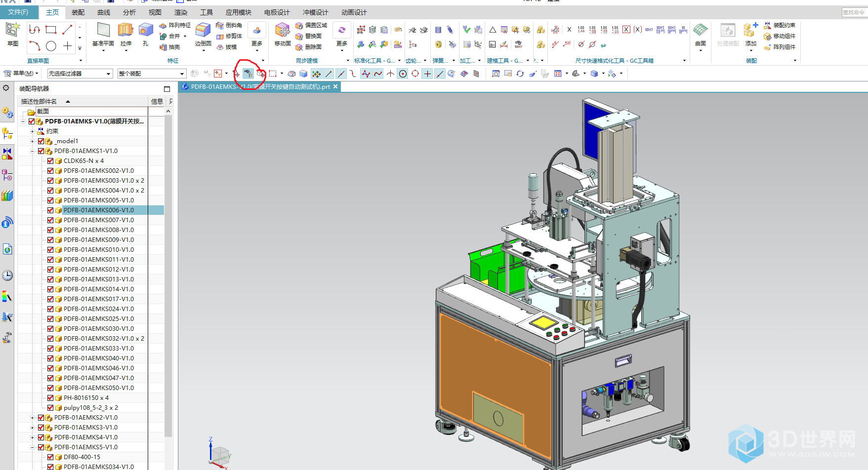Expand the PDFB-01AEMKS3-V1.0 subassembly node
This screenshot has width=868, height=470.
pyautogui.click(x=33, y=428)
